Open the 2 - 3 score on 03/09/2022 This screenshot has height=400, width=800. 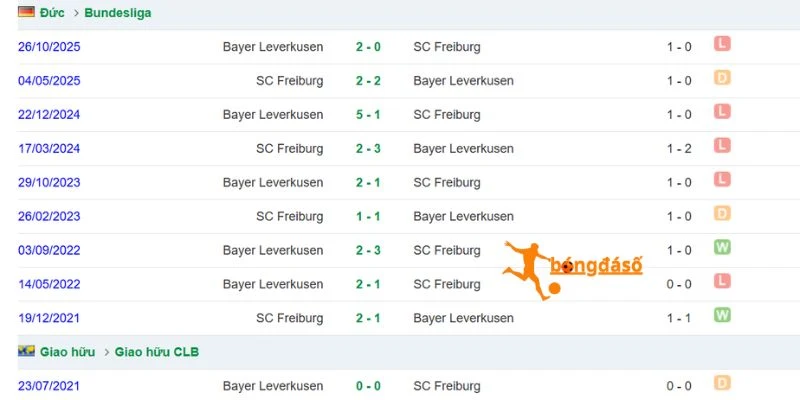368,251
